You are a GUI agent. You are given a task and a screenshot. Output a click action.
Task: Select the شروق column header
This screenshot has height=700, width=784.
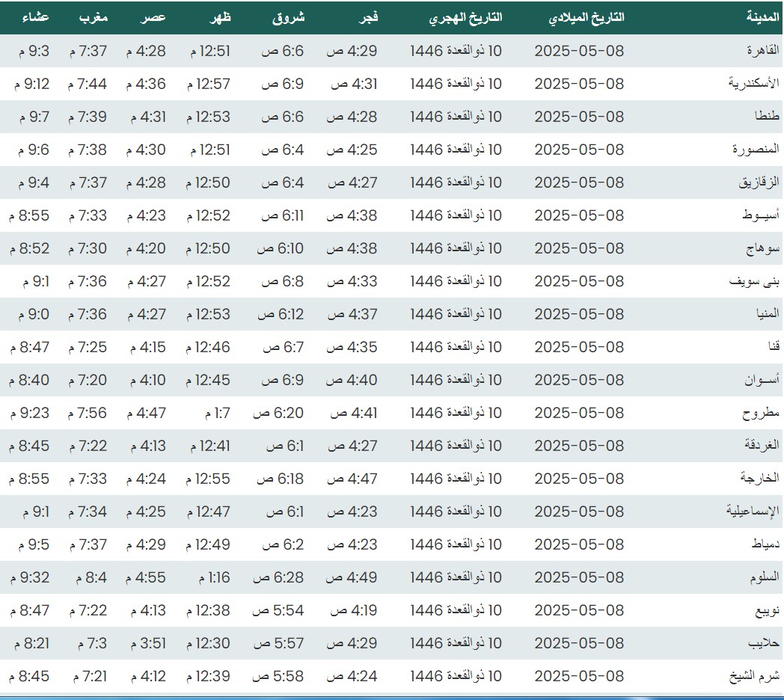click(x=288, y=17)
